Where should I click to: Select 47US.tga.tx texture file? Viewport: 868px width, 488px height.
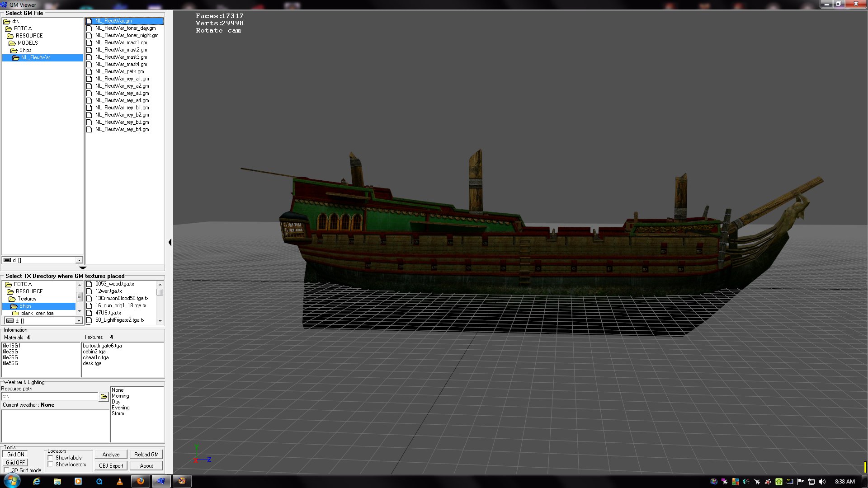coord(108,313)
